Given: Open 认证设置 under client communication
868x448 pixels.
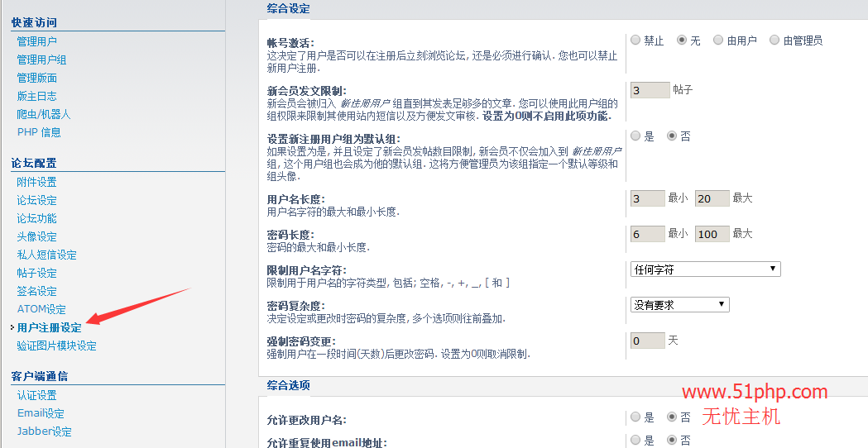Looking at the screenshot, I should click(36, 395).
